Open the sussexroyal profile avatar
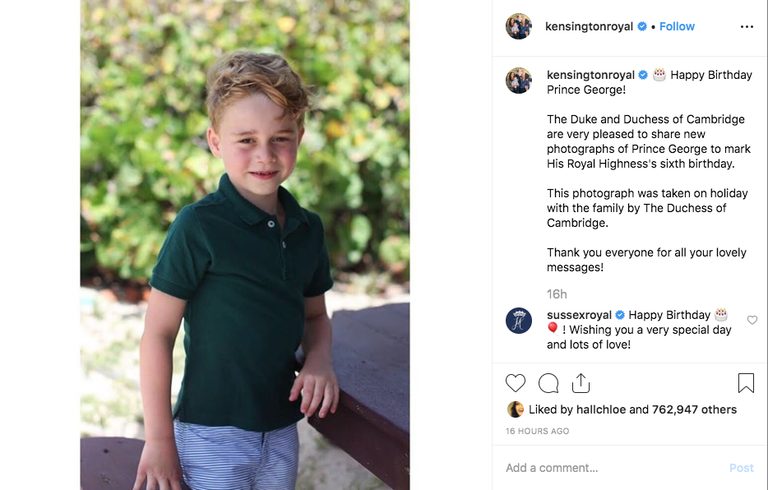Screen dimensions: 768x490 point(519,321)
